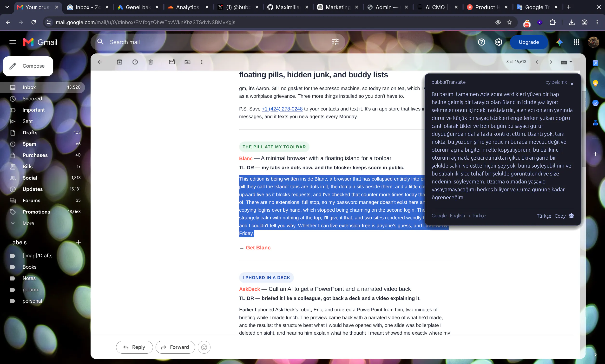The width and height of the screenshot is (605, 364).
Task: Open the Promotions category
Action: pos(42,212)
